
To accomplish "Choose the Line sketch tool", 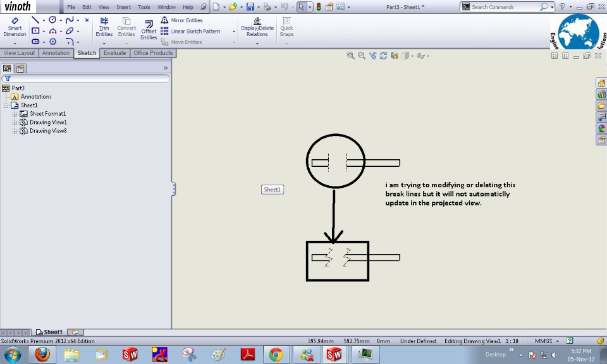I will pos(35,20).
